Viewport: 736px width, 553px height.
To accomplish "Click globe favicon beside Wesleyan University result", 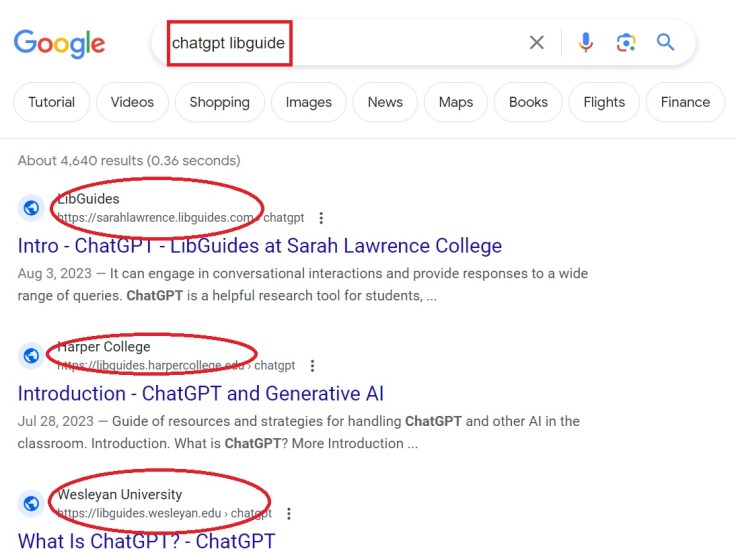I will coord(32,504).
